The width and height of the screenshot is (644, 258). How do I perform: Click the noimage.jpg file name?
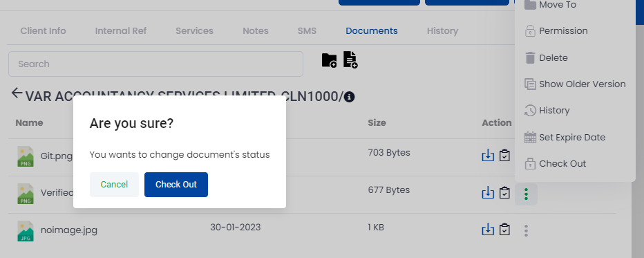click(69, 230)
